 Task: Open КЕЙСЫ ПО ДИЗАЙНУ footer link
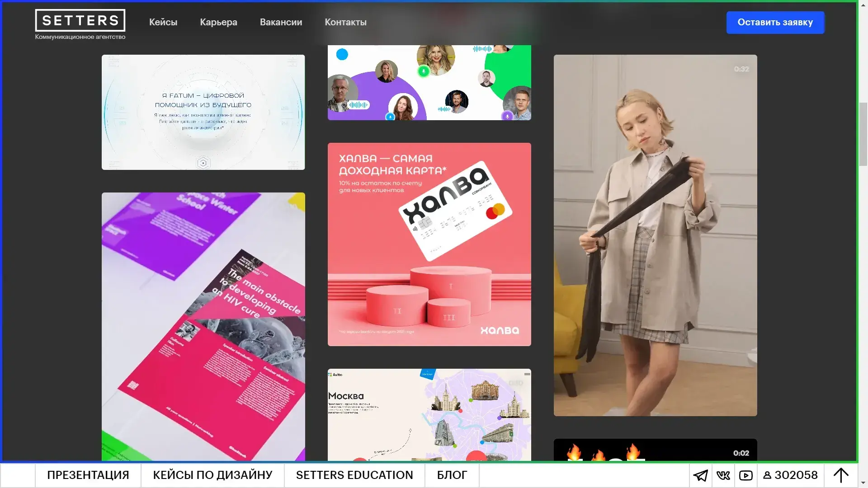(x=212, y=475)
